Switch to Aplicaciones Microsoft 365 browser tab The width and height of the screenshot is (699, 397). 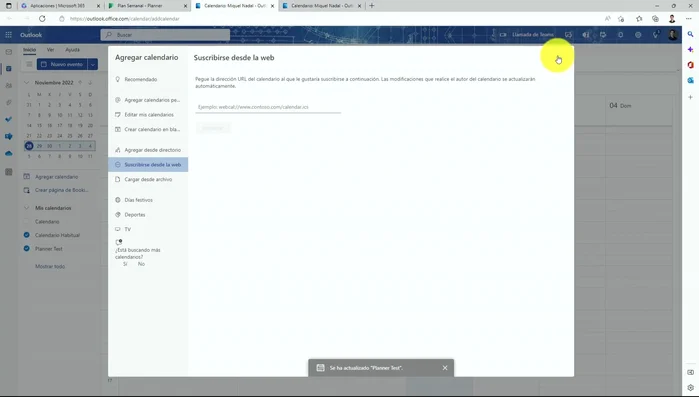point(60,6)
